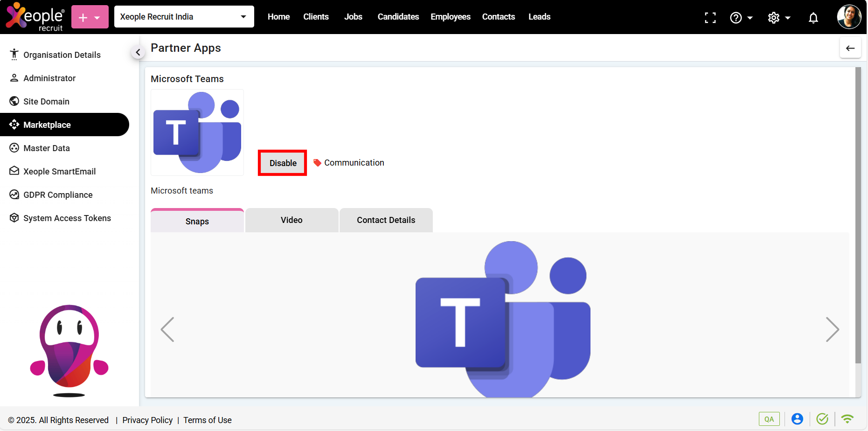Click the vertical scrollbar of the panel
Viewport: 868px width, 431px height.
pyautogui.click(x=858, y=215)
